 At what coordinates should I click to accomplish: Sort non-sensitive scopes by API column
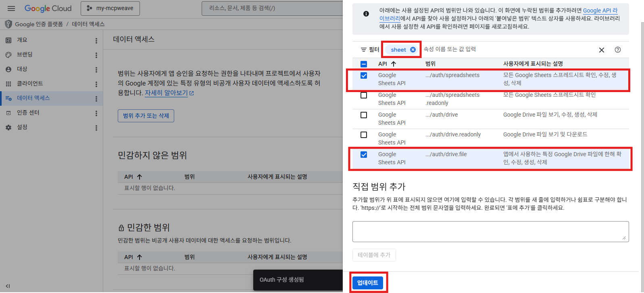(x=139, y=177)
